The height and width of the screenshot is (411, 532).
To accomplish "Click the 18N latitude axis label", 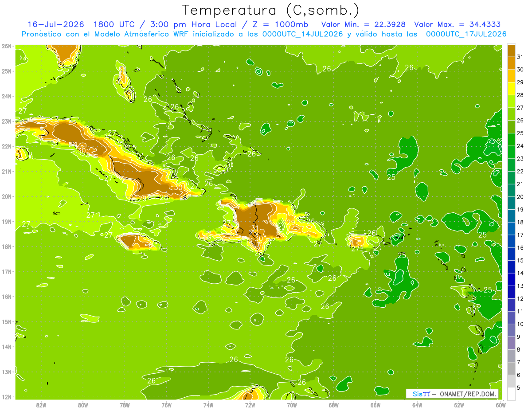I will click(x=7, y=247).
